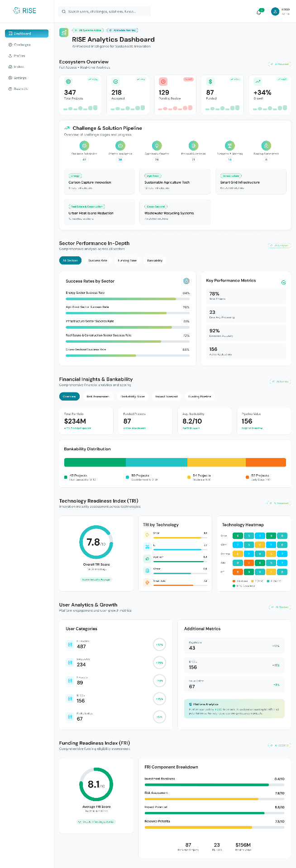Click the orange segment of Bankability Distribution bar
Screen dimensions: 296x868
click(x=266, y=462)
